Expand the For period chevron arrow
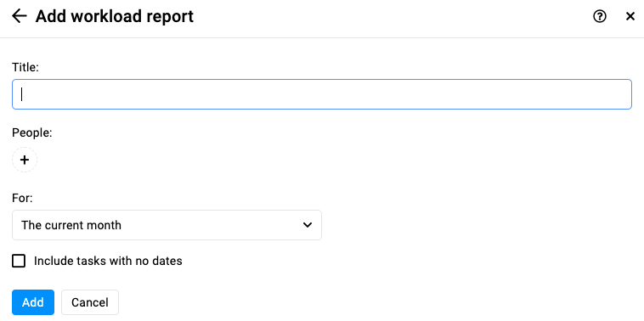Viewport: 644px width, 321px height. tap(308, 225)
